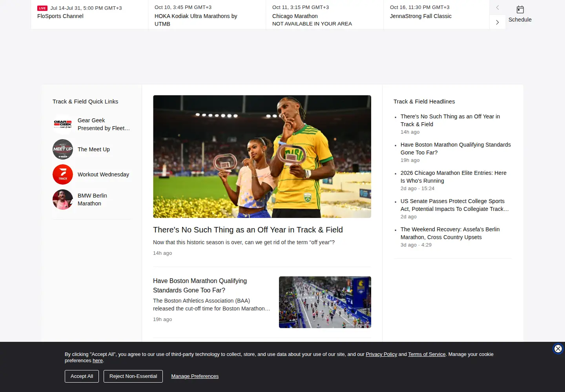Click 'NOT AVAILABLE IN YOUR AREA' notice
Viewport: 565px width, 392px height.
click(312, 24)
